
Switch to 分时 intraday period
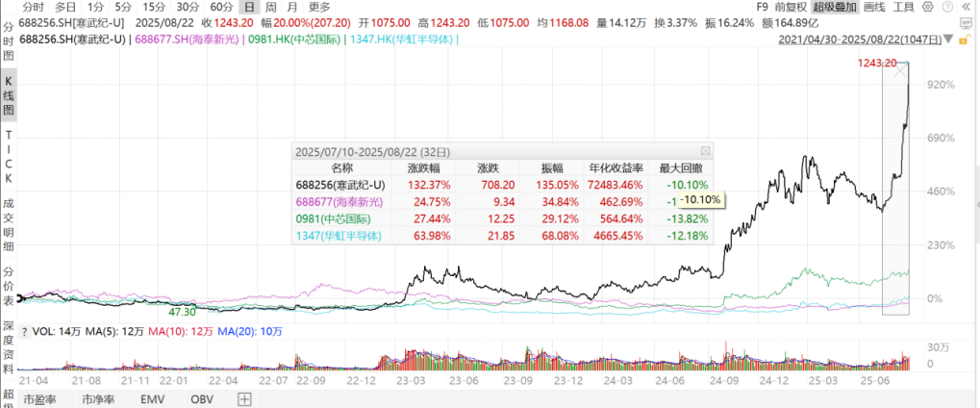33,8
